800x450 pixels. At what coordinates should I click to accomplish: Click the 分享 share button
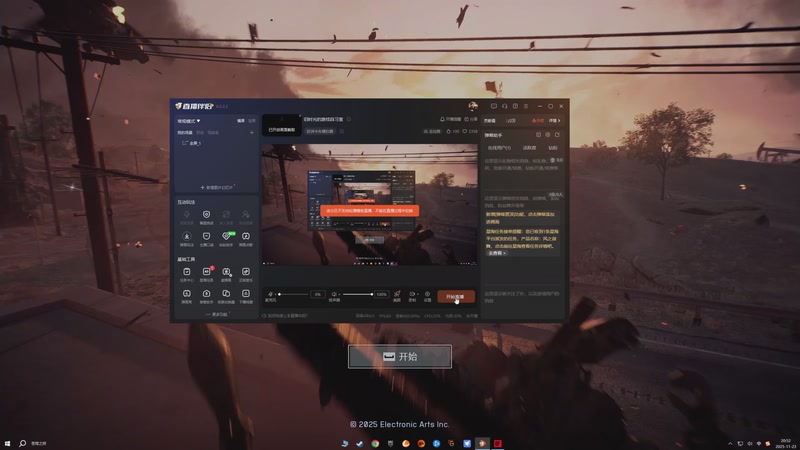pos(471,119)
